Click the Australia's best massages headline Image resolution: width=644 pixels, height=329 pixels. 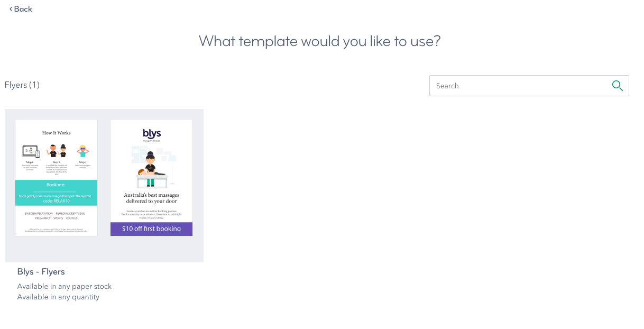point(151,198)
